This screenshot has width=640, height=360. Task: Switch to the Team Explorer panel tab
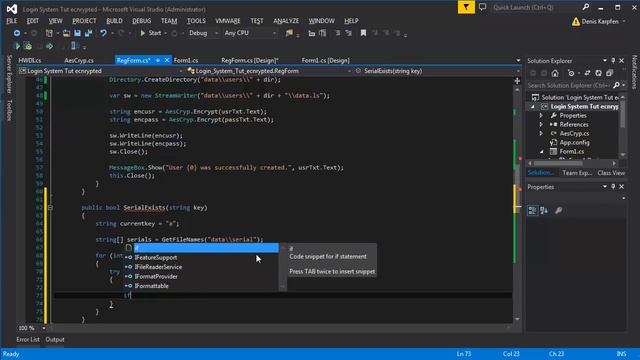577,173
